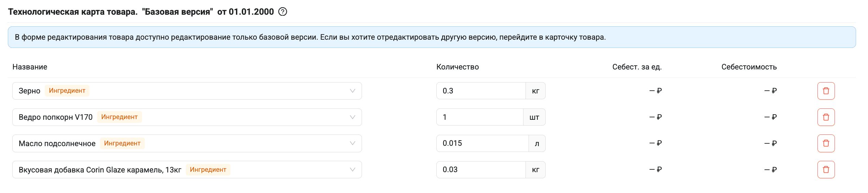Click the Себестоимость column header
The width and height of the screenshot is (868, 193).
click(749, 67)
